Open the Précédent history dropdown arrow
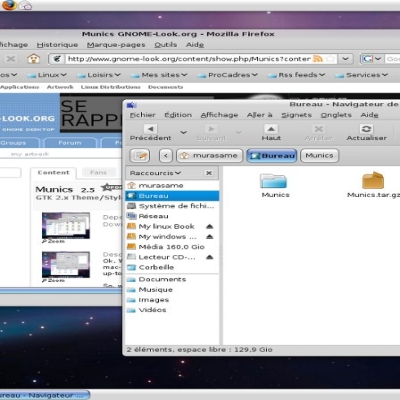Screen dimensions: 400x400 183,132
